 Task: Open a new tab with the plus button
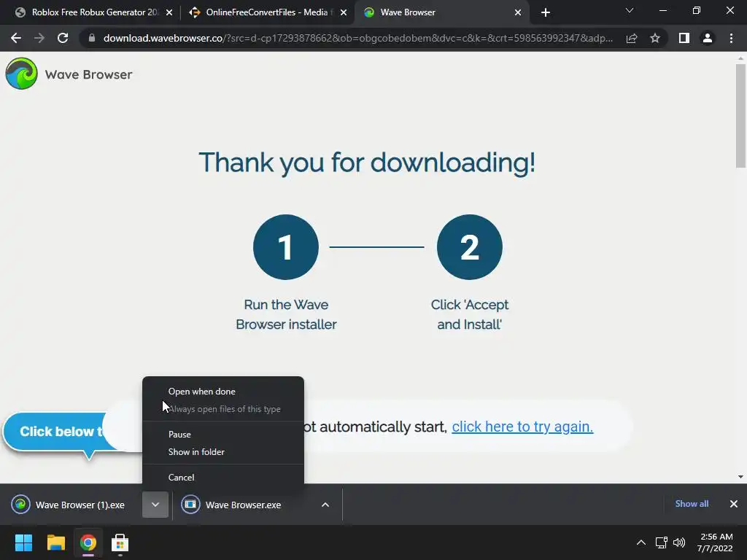tap(546, 12)
